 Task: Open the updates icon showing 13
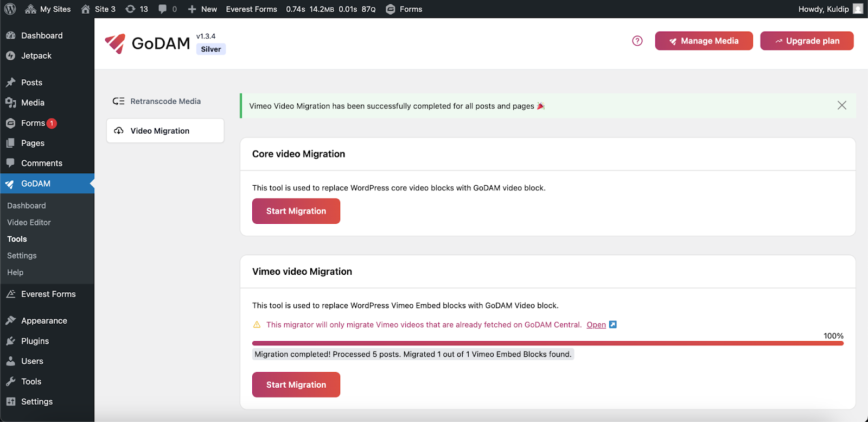click(x=137, y=9)
